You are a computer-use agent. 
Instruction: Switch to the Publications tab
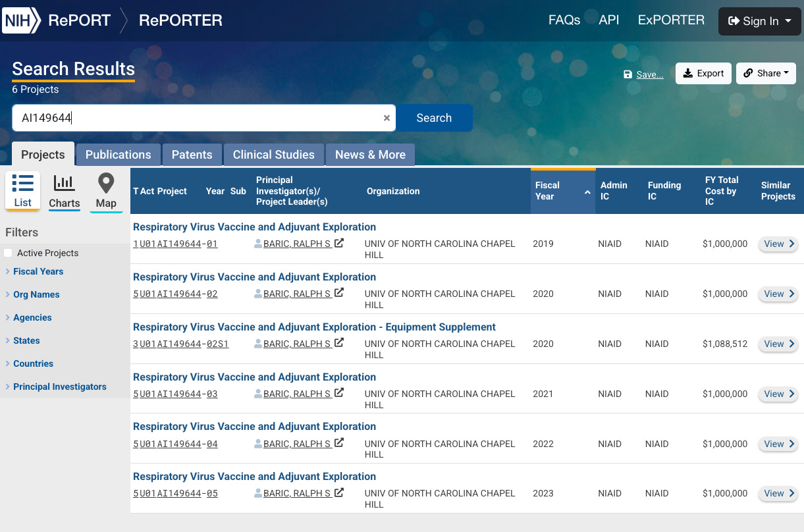(118, 155)
